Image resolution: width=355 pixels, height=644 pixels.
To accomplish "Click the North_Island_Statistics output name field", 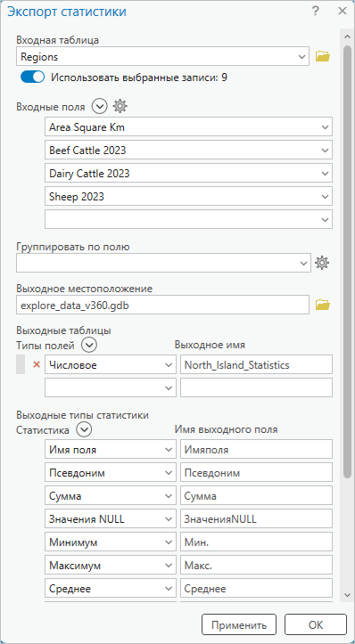I will point(256,364).
